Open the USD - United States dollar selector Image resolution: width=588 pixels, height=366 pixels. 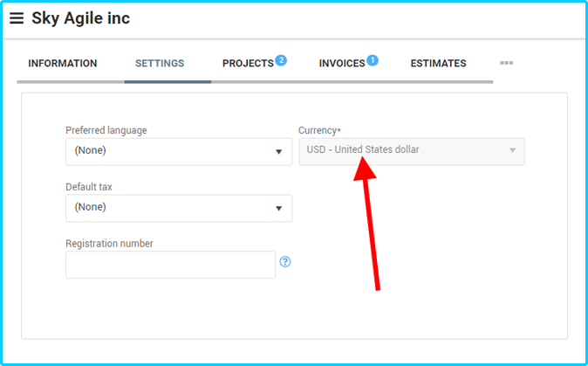pos(412,152)
